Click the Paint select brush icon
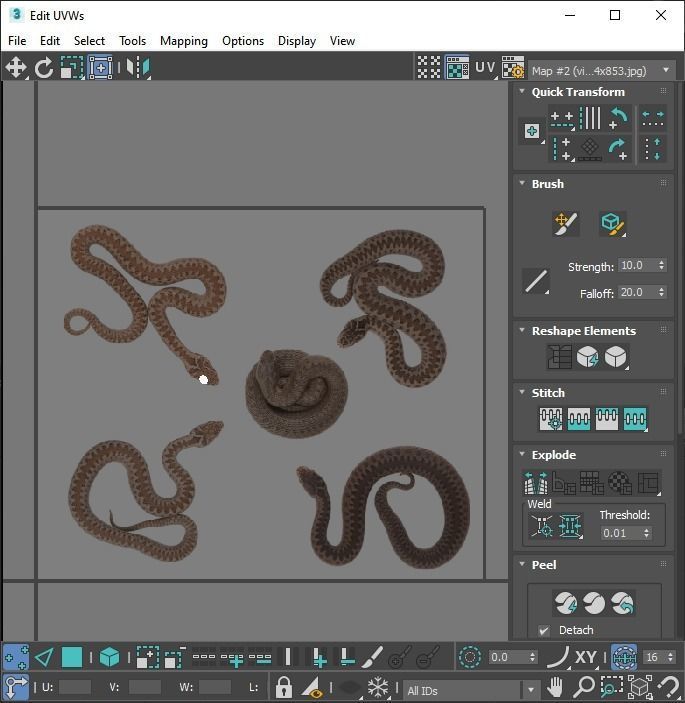The image size is (685, 703). 372,657
